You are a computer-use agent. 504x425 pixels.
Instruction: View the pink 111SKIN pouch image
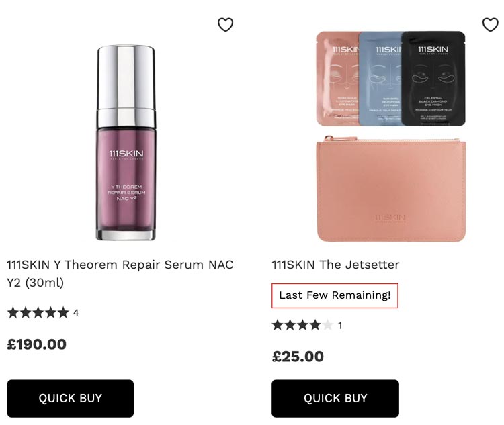[391, 189]
